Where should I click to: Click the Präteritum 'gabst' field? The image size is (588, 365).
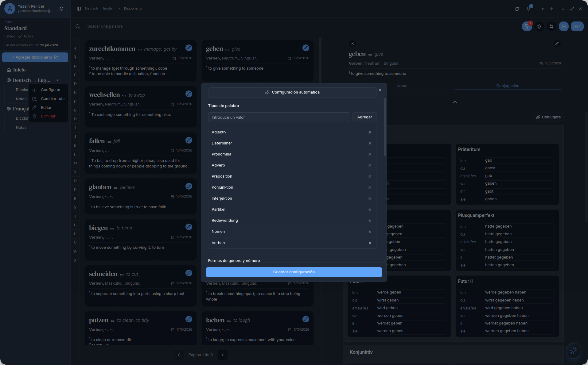pyautogui.click(x=519, y=168)
